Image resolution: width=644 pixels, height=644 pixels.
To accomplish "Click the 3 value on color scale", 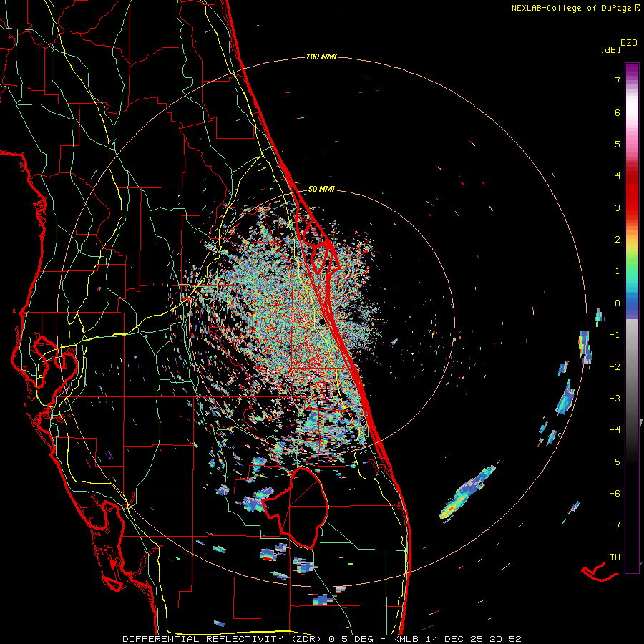I will 618,208.
